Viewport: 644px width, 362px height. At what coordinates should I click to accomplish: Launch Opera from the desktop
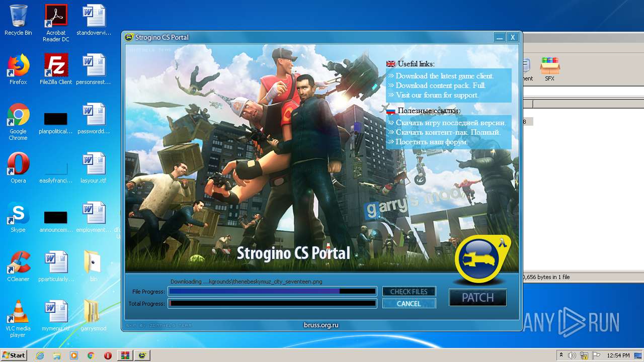pyautogui.click(x=18, y=168)
